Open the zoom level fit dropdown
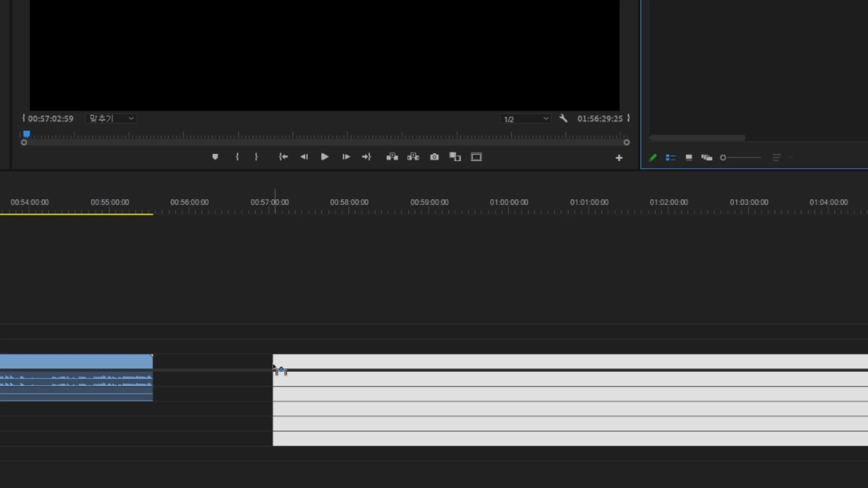 tap(111, 118)
